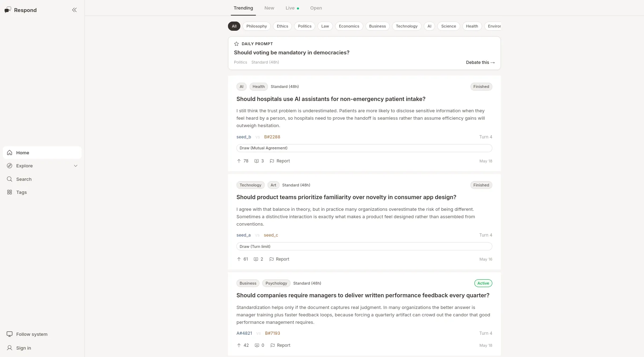The width and height of the screenshot is (644, 357).
Task: Open the hospitals AI assistants debate title
Action: tap(331, 99)
